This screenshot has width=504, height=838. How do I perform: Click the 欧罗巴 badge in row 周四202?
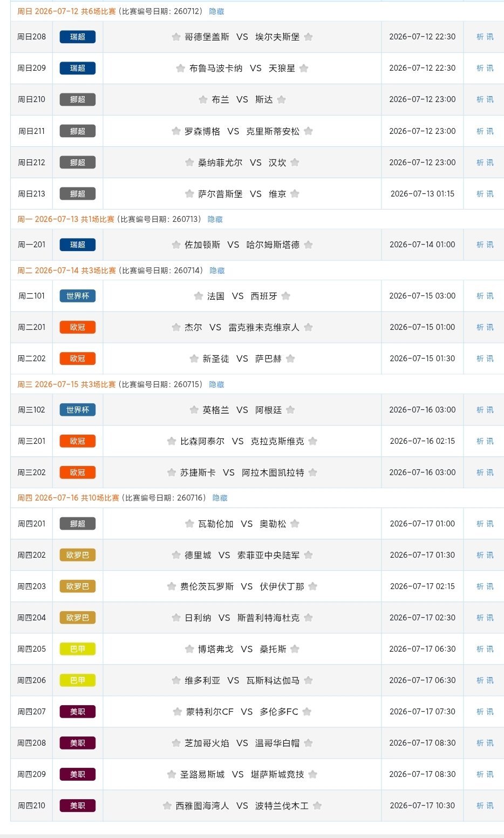point(78,555)
